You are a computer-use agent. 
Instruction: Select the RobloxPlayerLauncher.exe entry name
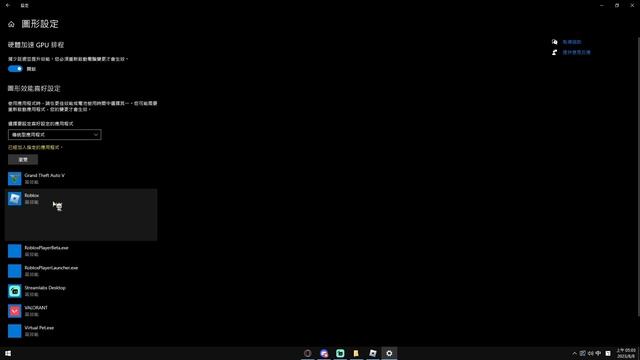coord(51,267)
